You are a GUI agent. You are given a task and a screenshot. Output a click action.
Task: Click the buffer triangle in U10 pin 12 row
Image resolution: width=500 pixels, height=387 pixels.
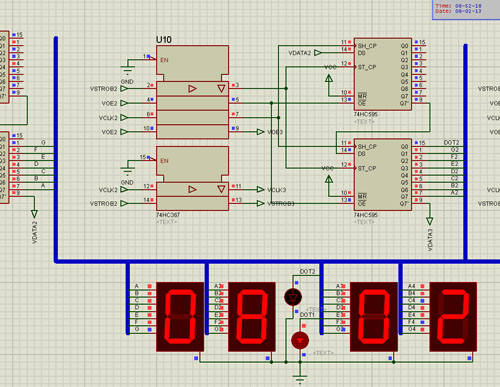point(192,189)
